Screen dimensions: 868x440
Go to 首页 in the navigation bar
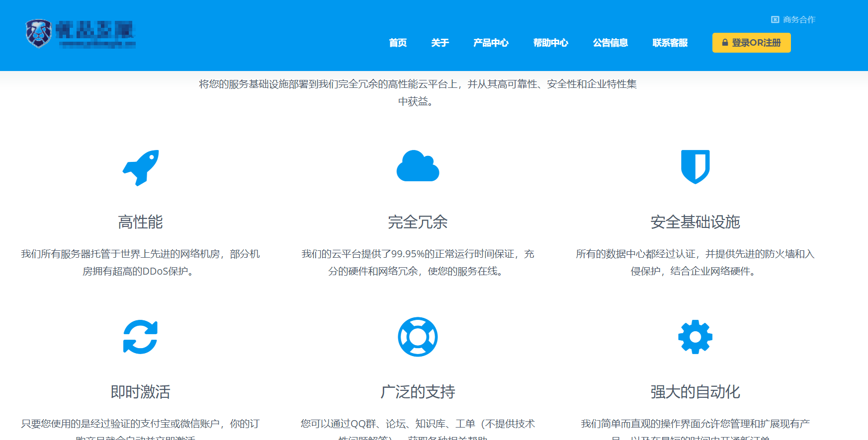[x=398, y=43]
